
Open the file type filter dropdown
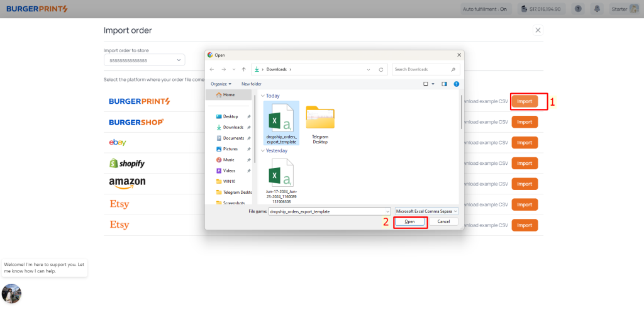426,211
